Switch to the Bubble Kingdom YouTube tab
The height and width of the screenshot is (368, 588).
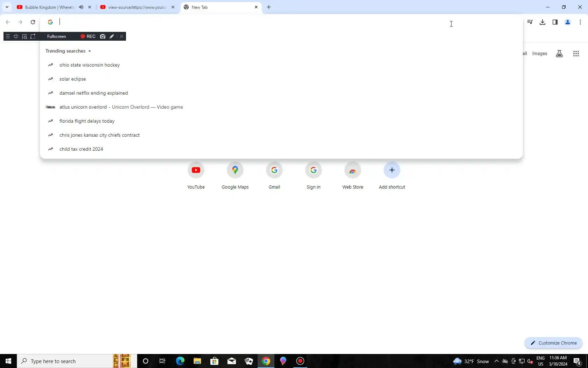49,7
